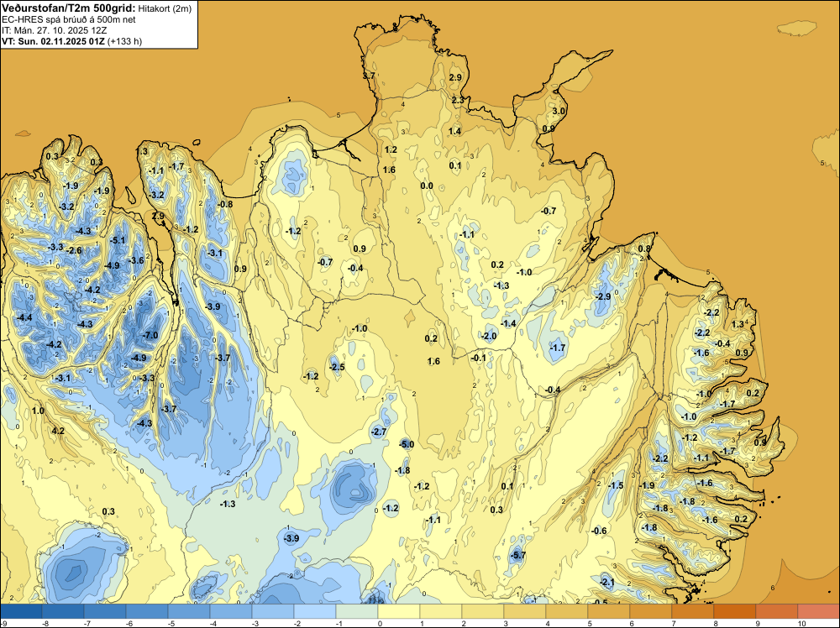This screenshot has height=628, width=840.
Task: Click the -0.6 temperature reading
Action: [599, 531]
